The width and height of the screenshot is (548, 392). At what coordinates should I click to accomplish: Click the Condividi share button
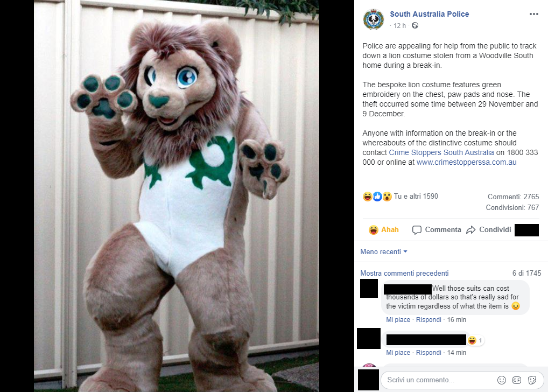tap(489, 230)
